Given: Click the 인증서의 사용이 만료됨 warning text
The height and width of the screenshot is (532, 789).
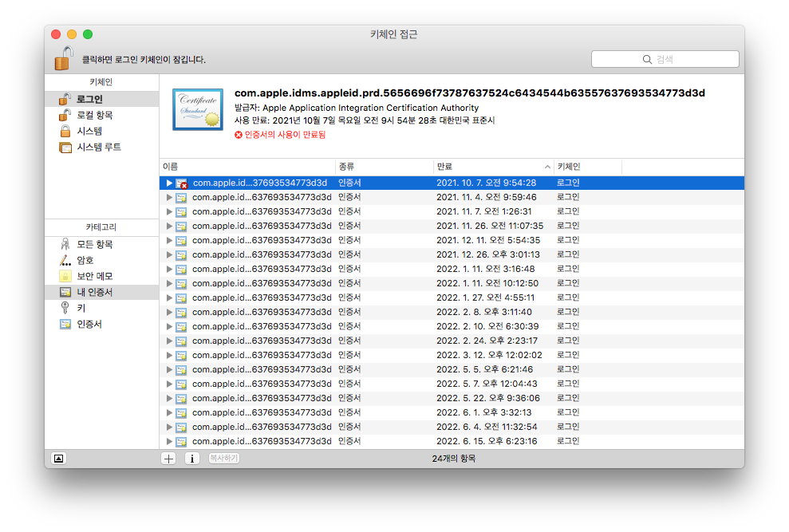Looking at the screenshot, I should (x=286, y=135).
